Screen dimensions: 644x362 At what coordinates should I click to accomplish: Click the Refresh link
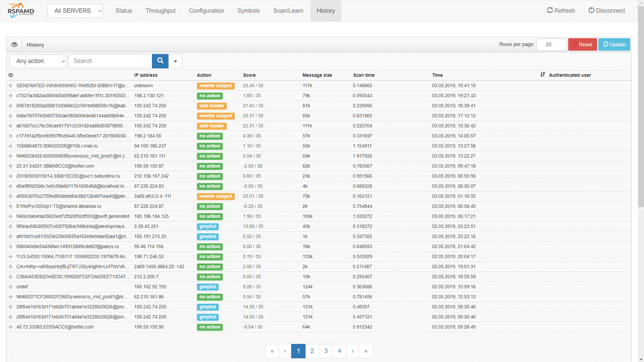coord(561,11)
